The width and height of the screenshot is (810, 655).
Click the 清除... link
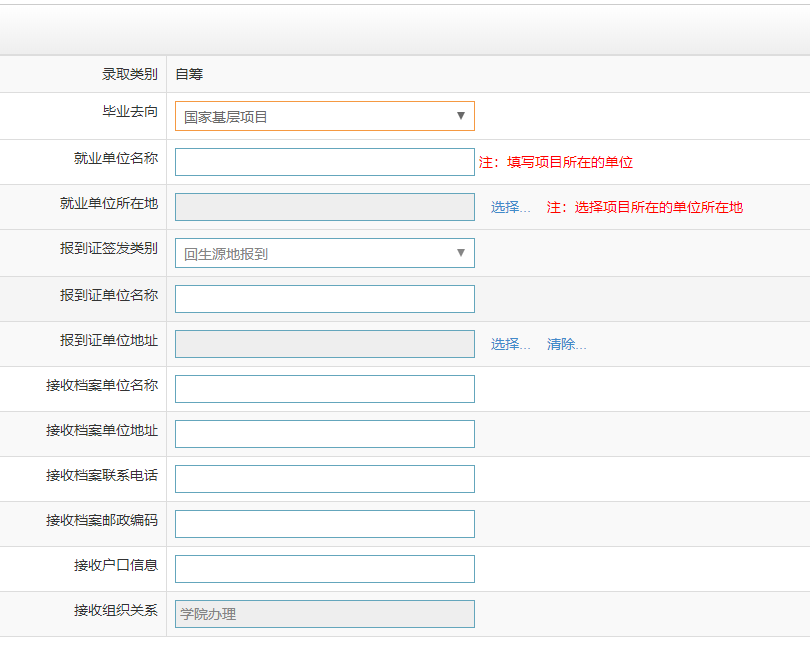pyautogui.click(x=567, y=345)
